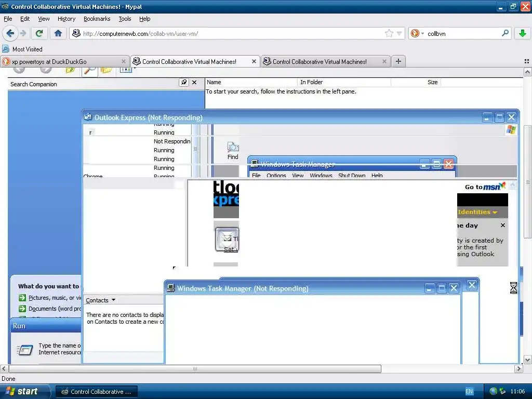Screen dimensions: 532x399
Task: Click the collbvn search input field
Action: click(x=463, y=33)
